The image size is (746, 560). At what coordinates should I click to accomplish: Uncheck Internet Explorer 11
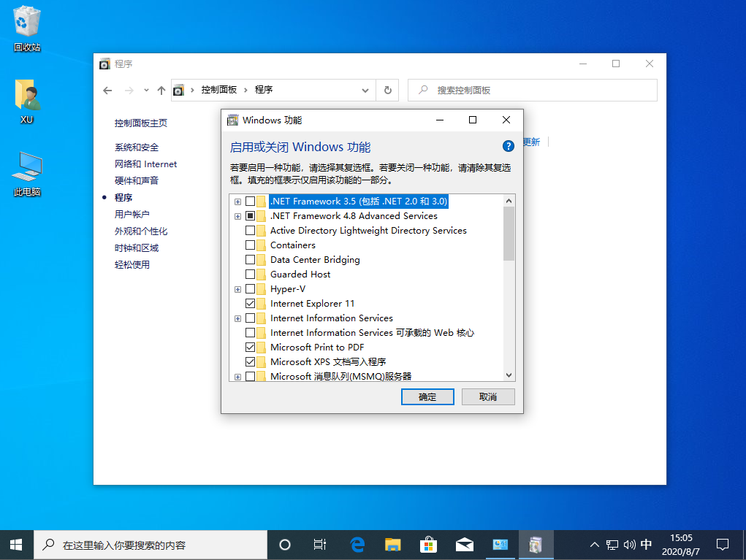251,303
